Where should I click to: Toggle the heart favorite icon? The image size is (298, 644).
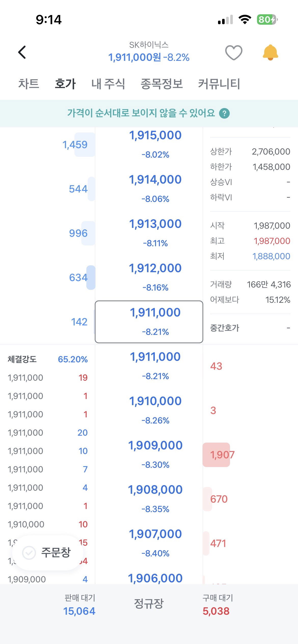click(234, 52)
